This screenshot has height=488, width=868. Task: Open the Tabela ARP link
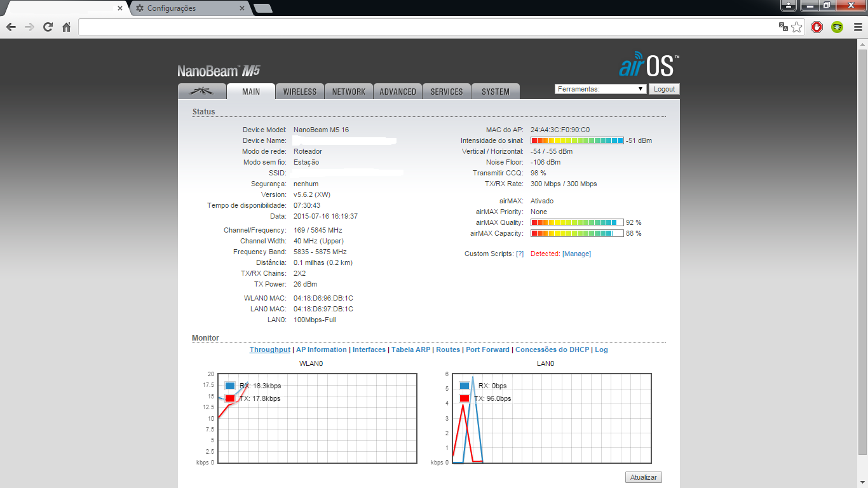coord(410,349)
